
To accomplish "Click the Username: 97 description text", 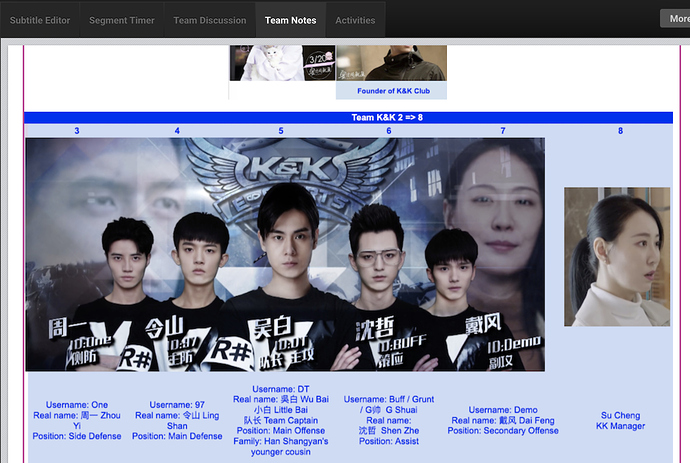I will [x=177, y=420].
